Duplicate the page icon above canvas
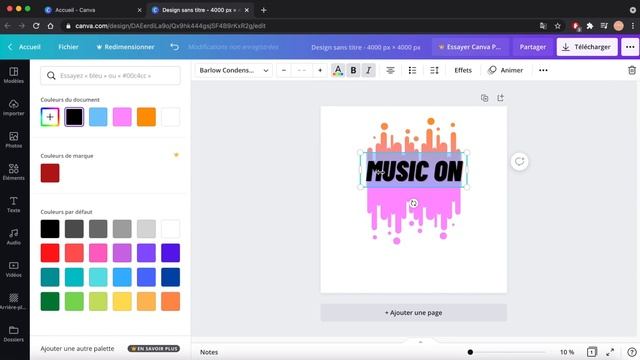The width and height of the screenshot is (640, 360). click(x=484, y=98)
